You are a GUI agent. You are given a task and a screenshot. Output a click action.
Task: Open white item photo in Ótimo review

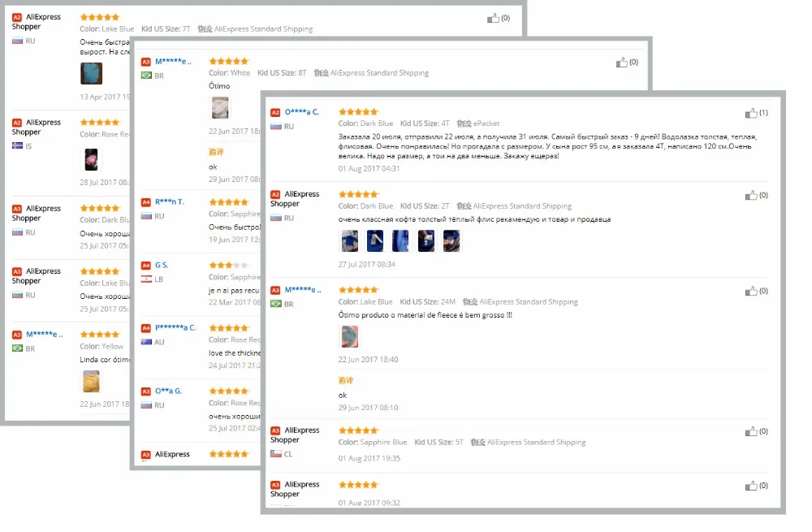[x=220, y=108]
